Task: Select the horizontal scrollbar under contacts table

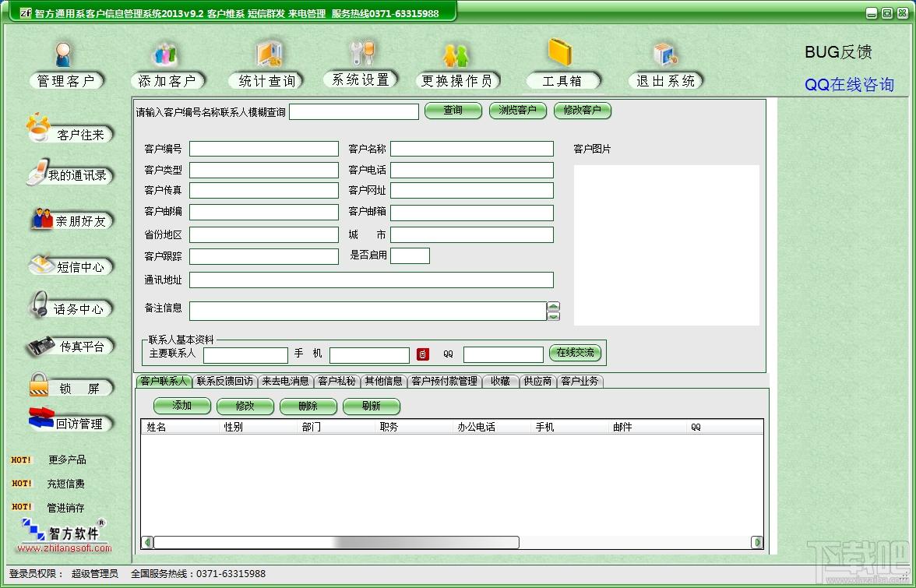Action: click(452, 543)
